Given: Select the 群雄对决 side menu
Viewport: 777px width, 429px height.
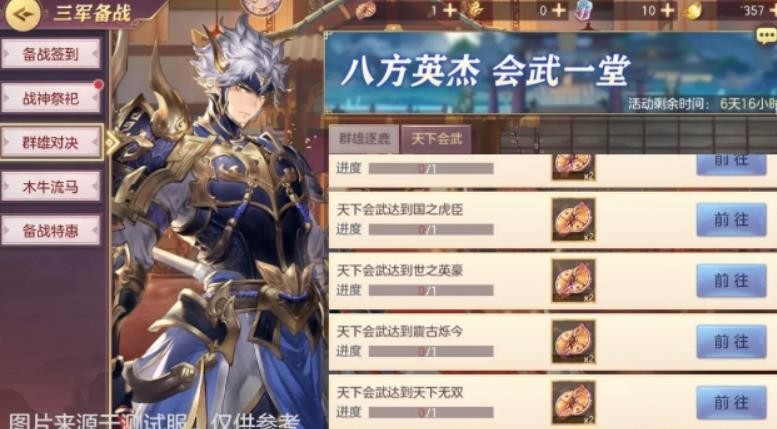Looking at the screenshot, I should click(52, 143).
